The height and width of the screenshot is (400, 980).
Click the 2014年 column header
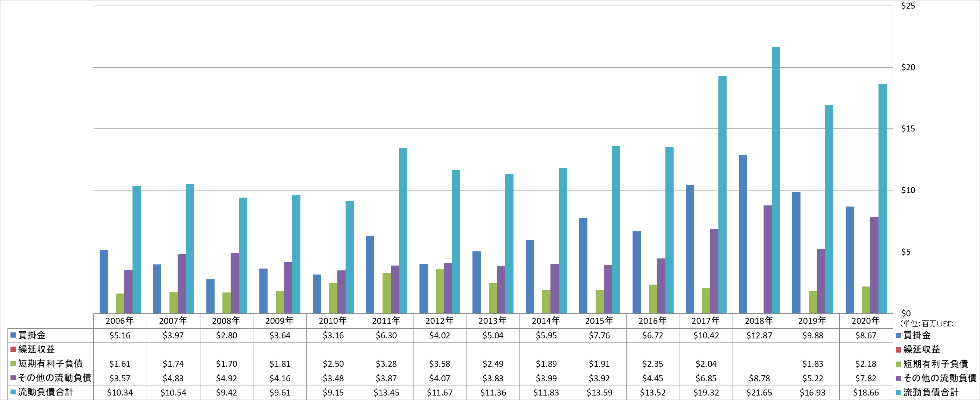click(546, 321)
